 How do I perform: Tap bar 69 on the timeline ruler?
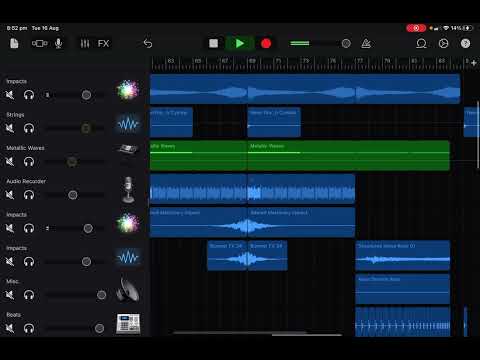pyautogui.click(x=252, y=61)
